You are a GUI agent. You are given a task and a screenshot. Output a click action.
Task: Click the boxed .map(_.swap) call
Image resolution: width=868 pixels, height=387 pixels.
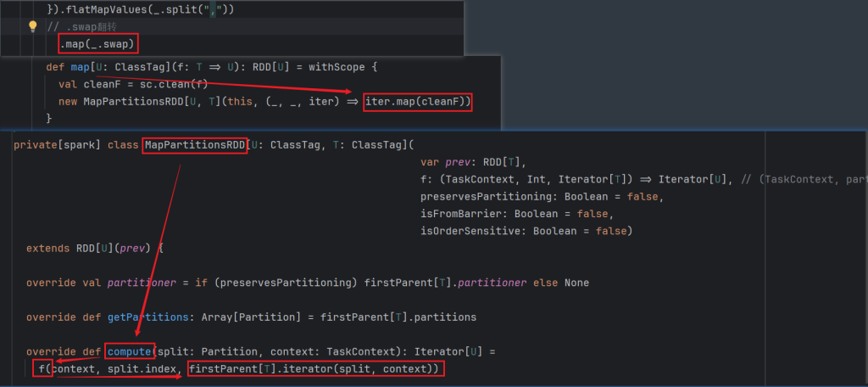coord(97,43)
